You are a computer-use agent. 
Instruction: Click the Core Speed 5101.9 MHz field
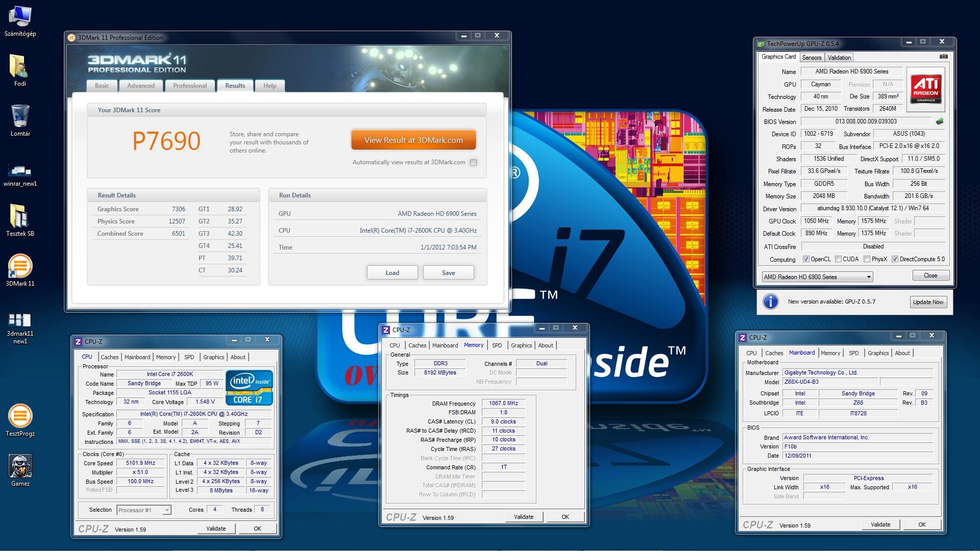click(140, 463)
